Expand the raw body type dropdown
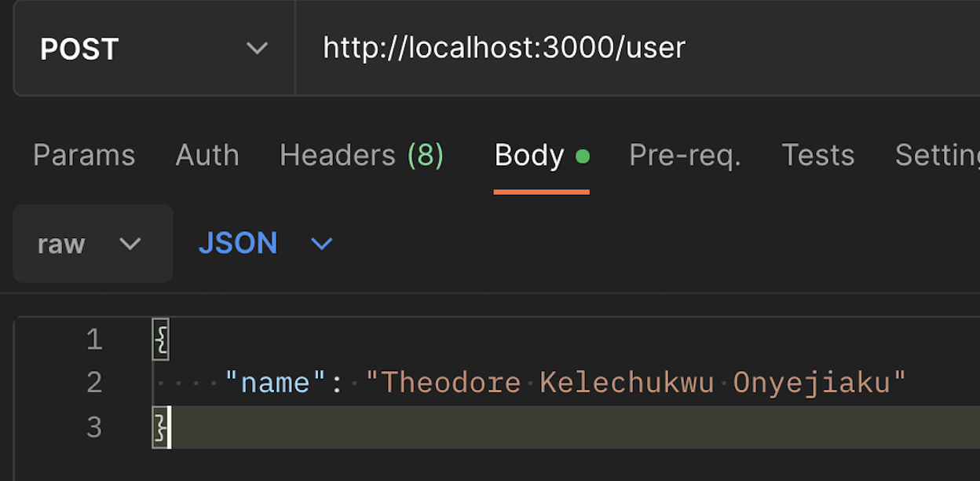 pos(93,244)
